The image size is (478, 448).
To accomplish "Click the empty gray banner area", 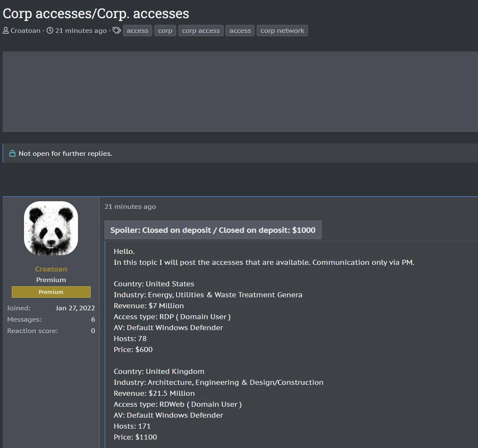I will coord(240,92).
